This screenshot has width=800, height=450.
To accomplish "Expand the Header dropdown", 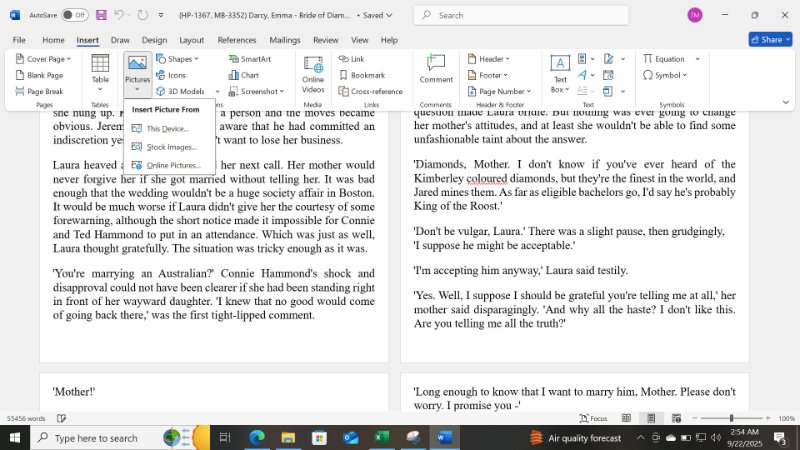I will pos(492,59).
